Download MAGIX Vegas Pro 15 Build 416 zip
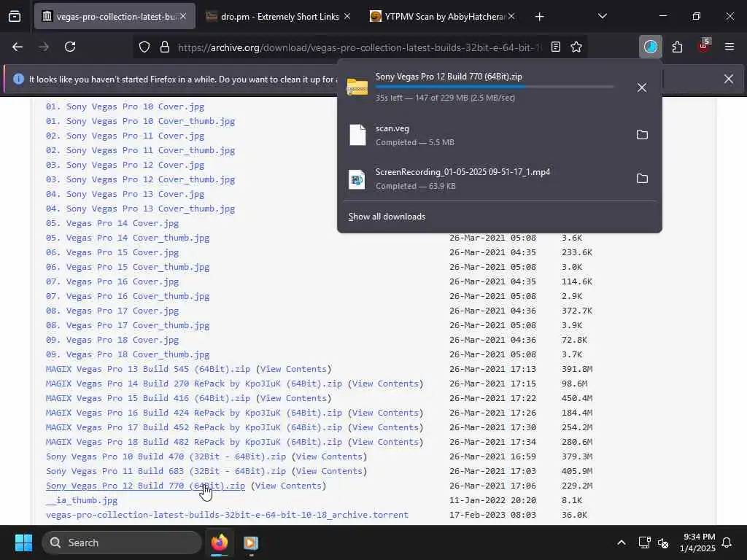Image resolution: width=747 pixels, height=560 pixels. [147, 398]
